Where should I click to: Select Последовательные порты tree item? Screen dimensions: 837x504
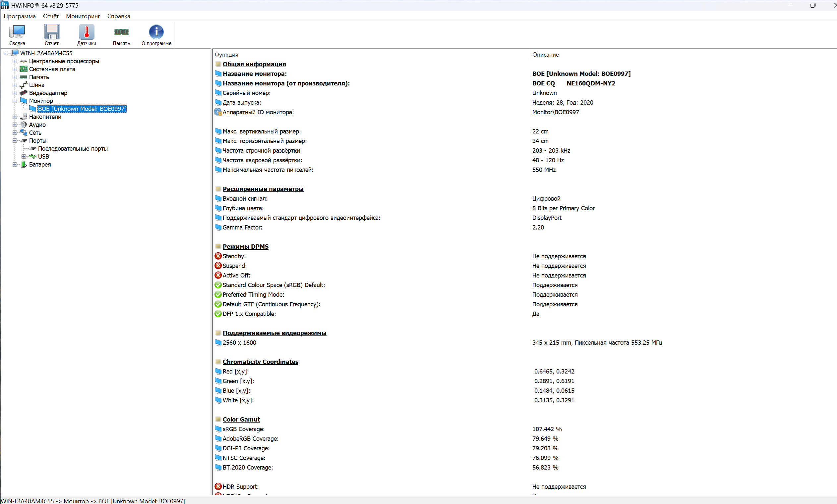point(73,149)
